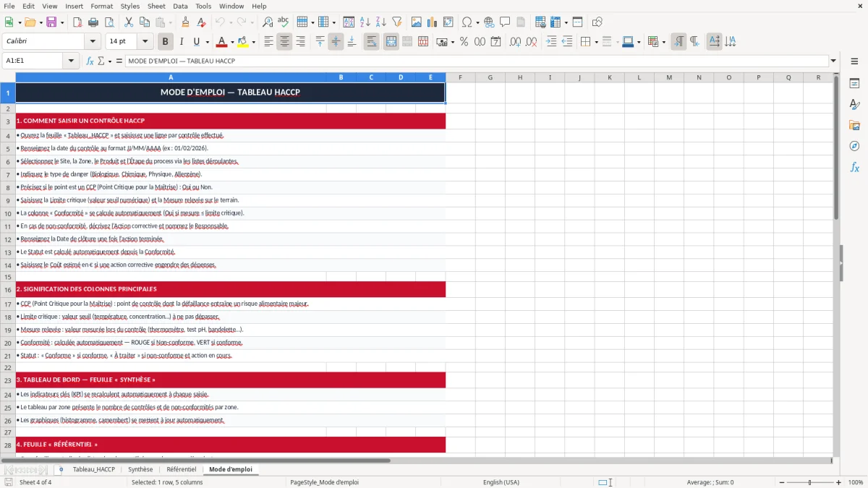The height and width of the screenshot is (488, 868).
Task: Open Name Box dropdown arrow
Action: click(x=72, y=61)
